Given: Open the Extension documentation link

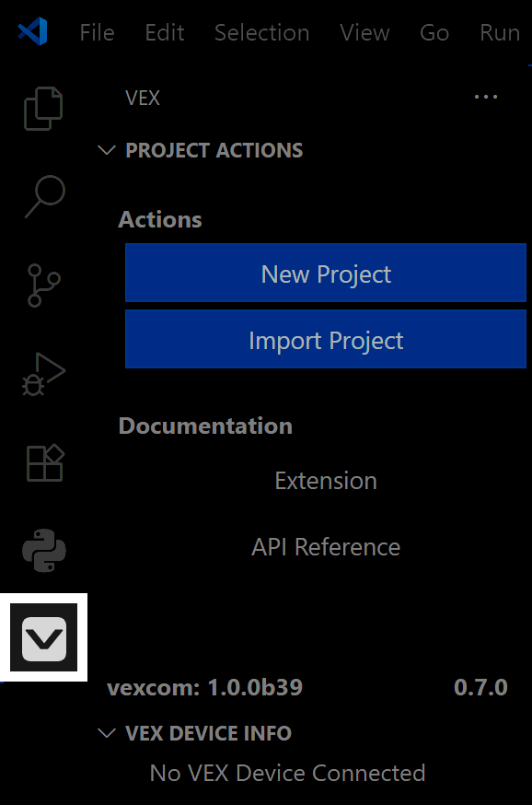Looking at the screenshot, I should tap(325, 480).
